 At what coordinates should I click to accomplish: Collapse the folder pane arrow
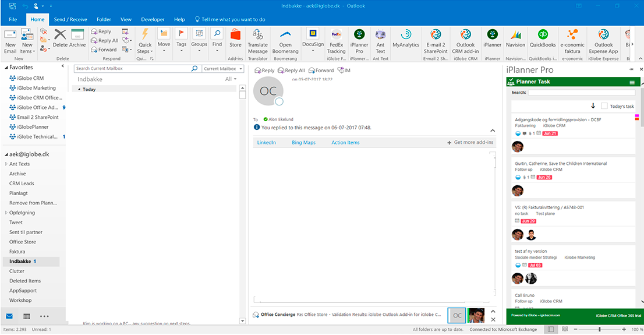point(63,66)
